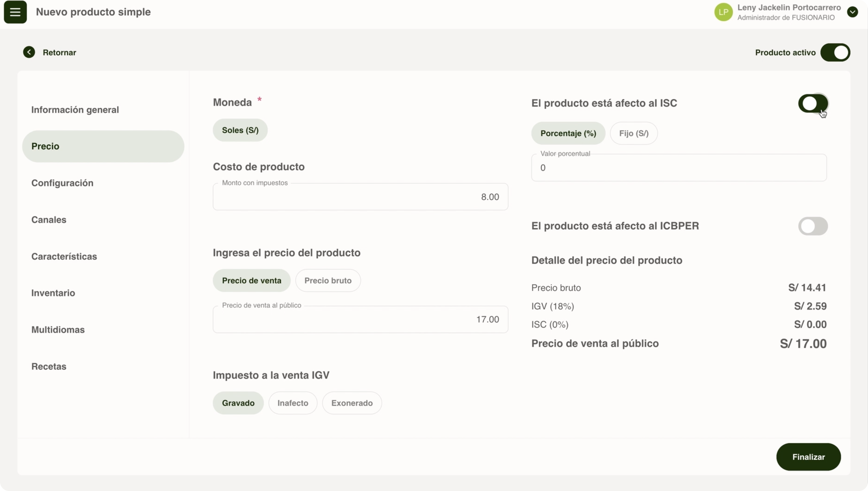868x491 pixels.
Task: Open the Inventario section
Action: click(x=53, y=293)
